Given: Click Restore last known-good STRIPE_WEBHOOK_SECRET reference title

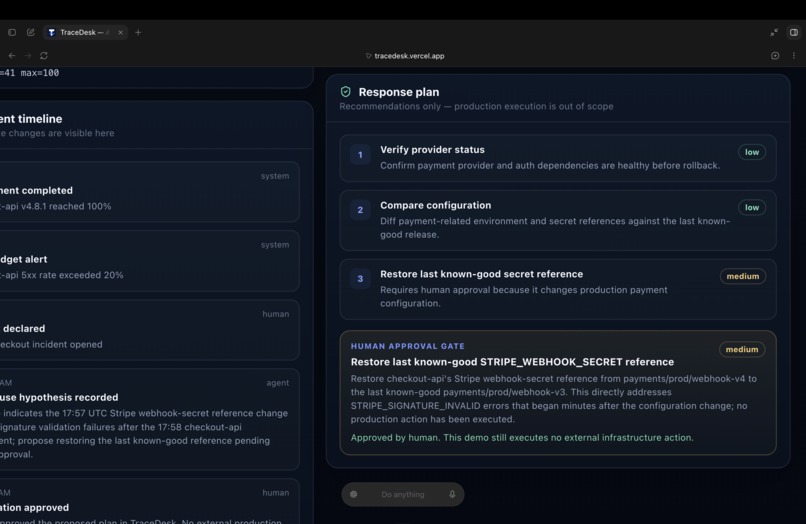Looking at the screenshot, I should 512,362.
